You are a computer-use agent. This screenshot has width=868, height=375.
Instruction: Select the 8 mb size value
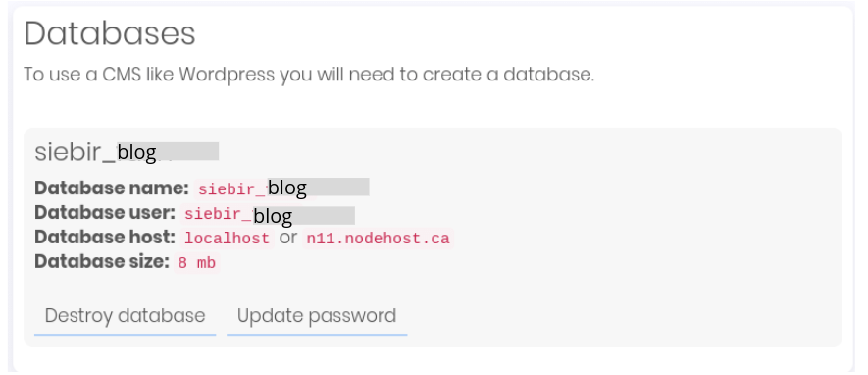[x=196, y=263]
